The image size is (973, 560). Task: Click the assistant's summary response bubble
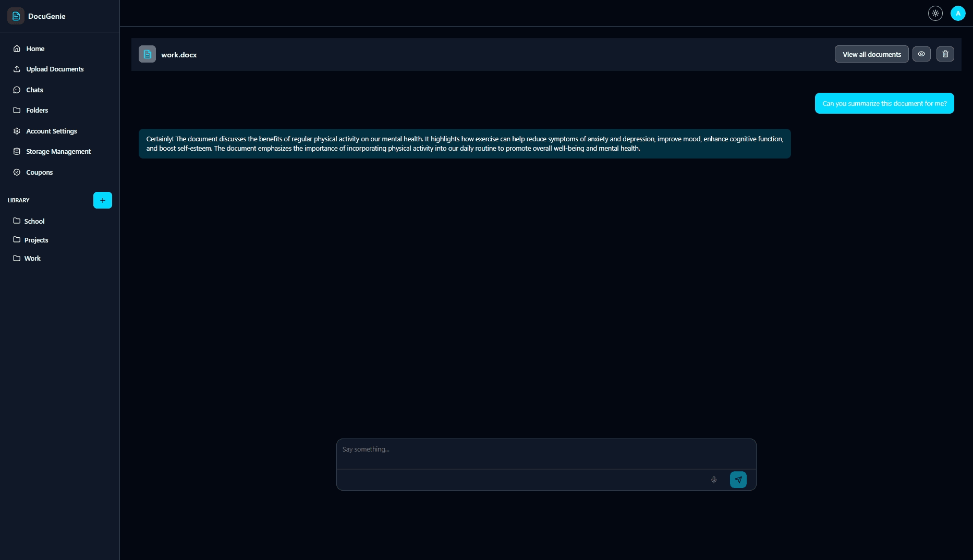pyautogui.click(x=465, y=143)
